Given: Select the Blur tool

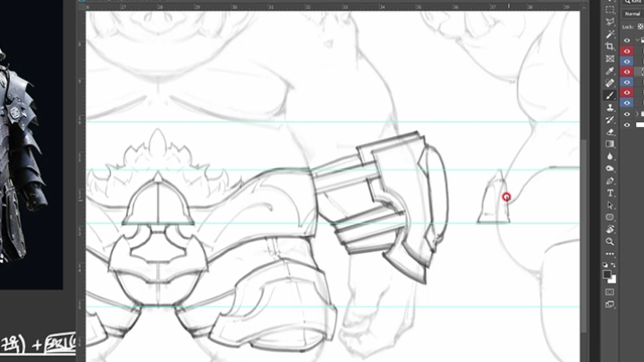Looking at the screenshot, I should point(610,156).
